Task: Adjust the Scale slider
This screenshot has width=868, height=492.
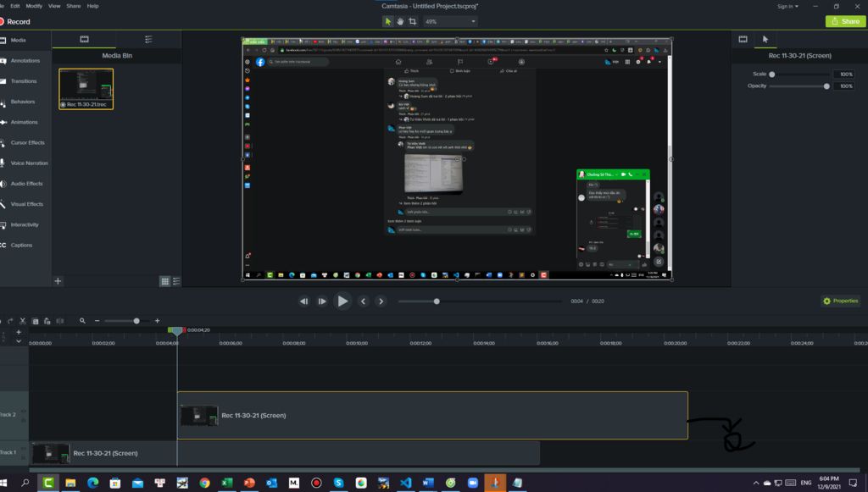Action: (x=771, y=74)
